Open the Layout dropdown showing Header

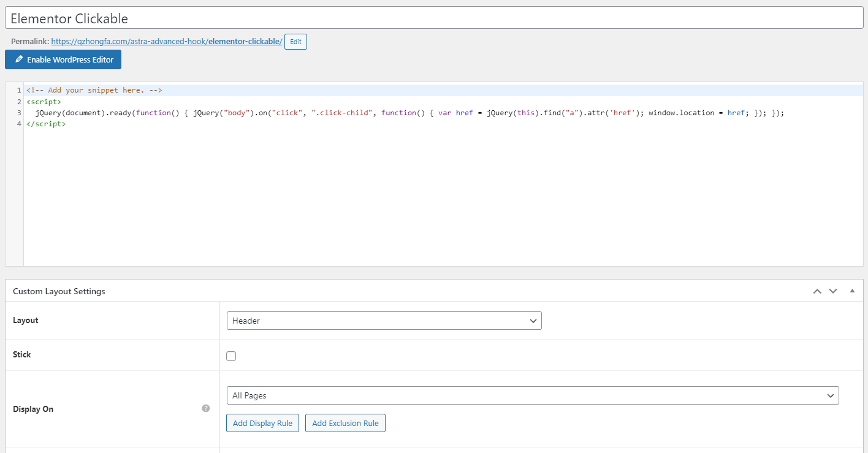tap(384, 321)
